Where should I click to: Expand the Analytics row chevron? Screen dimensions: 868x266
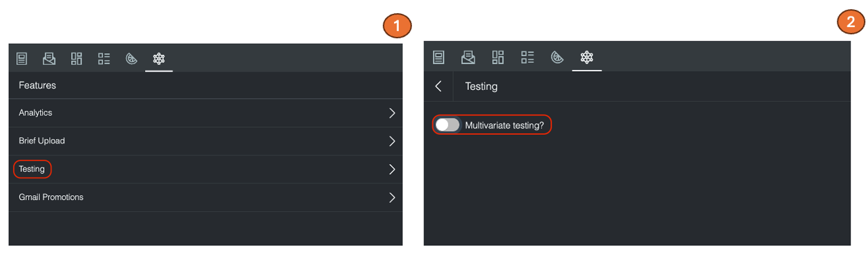click(x=392, y=113)
